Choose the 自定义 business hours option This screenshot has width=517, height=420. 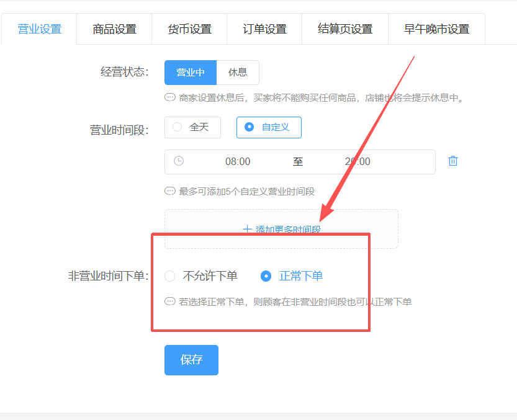click(x=268, y=127)
